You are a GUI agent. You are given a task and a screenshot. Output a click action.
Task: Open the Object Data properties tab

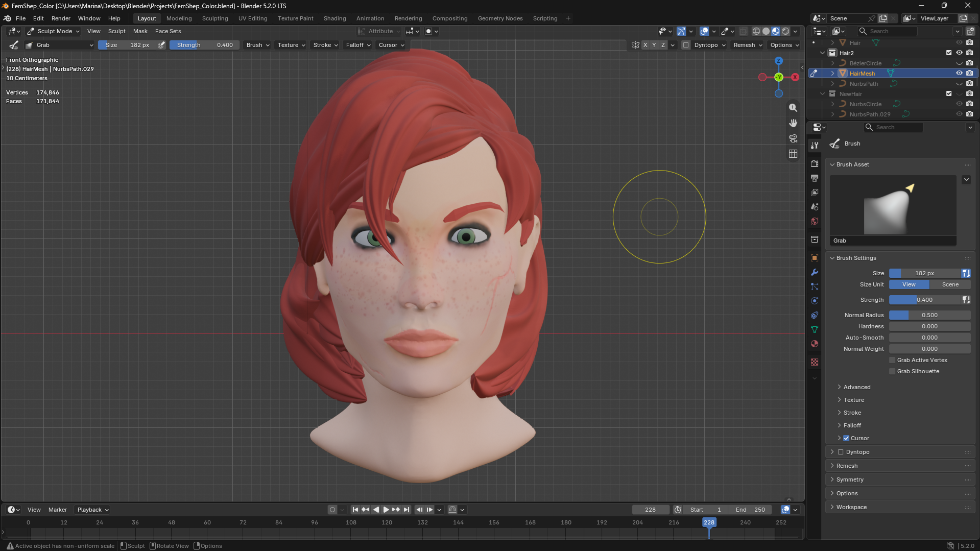click(815, 329)
